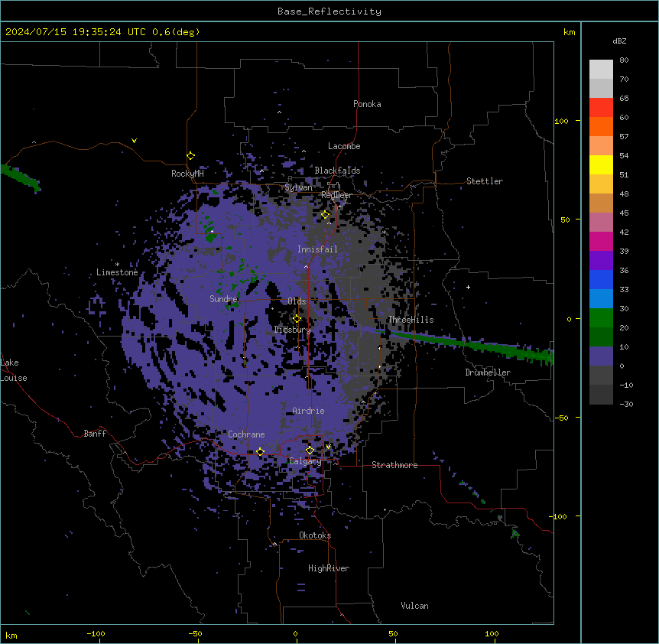Screen dimensions: 659x644
Task: Click the Drumheller city label
Action: click(488, 372)
